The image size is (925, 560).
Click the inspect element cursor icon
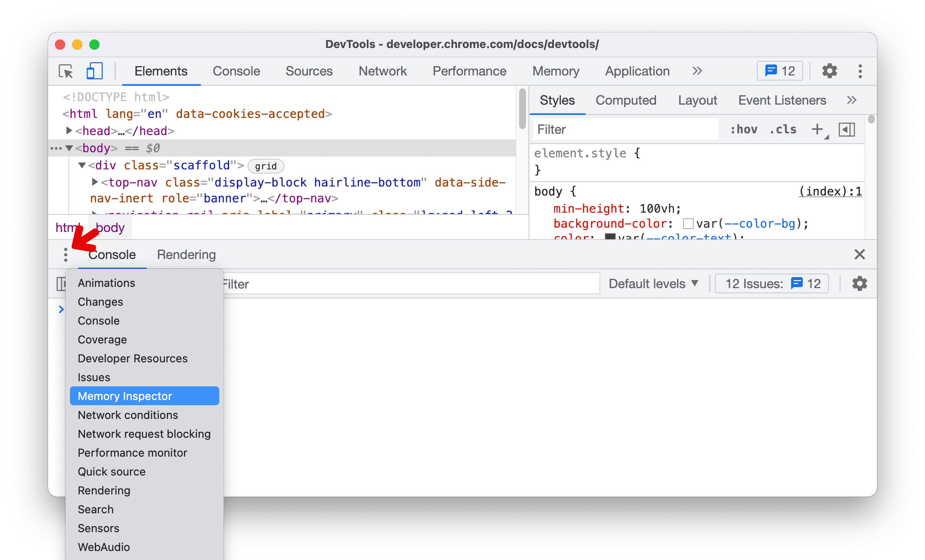(66, 71)
